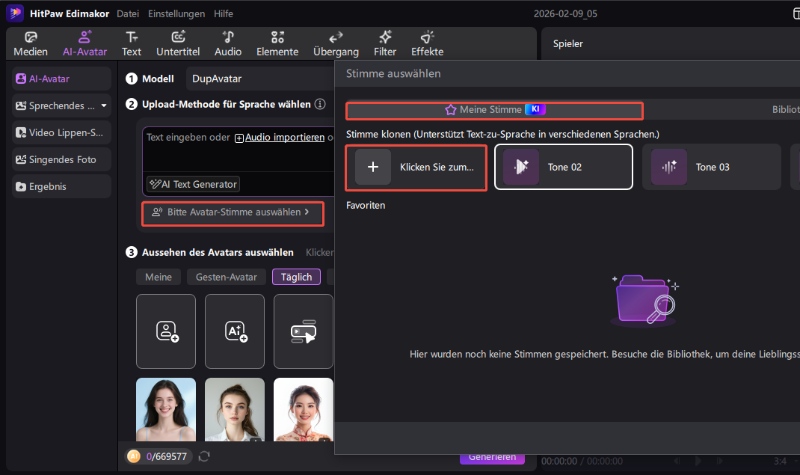Open the AI Text Generator

coord(193,184)
